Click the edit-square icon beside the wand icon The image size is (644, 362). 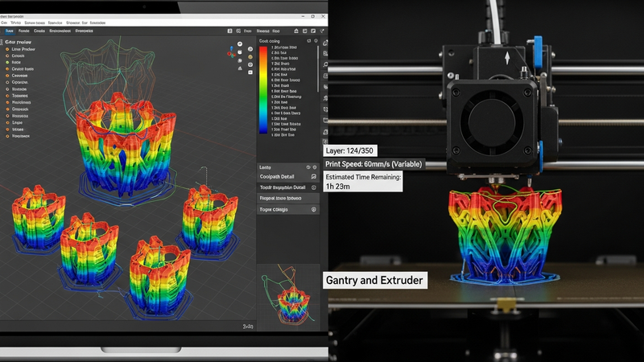click(313, 31)
